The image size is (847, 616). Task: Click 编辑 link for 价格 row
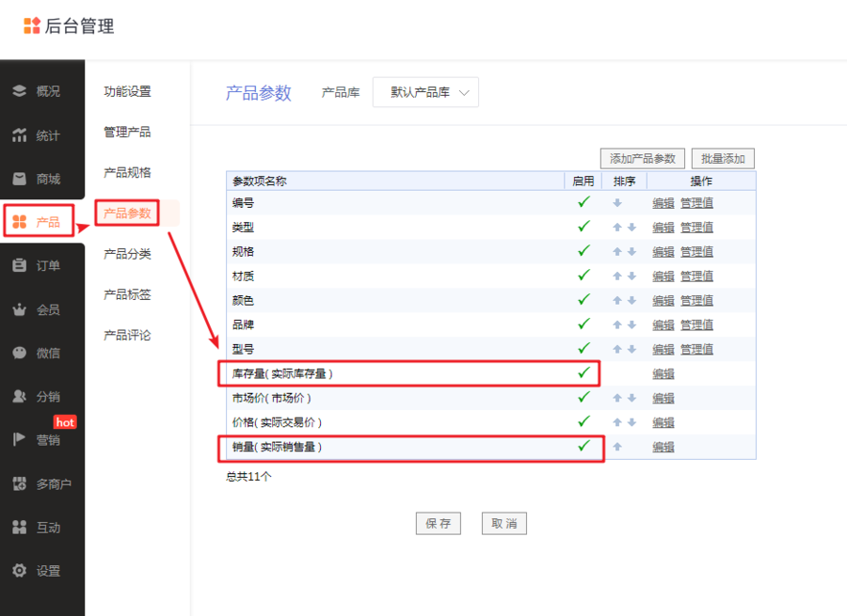663,422
